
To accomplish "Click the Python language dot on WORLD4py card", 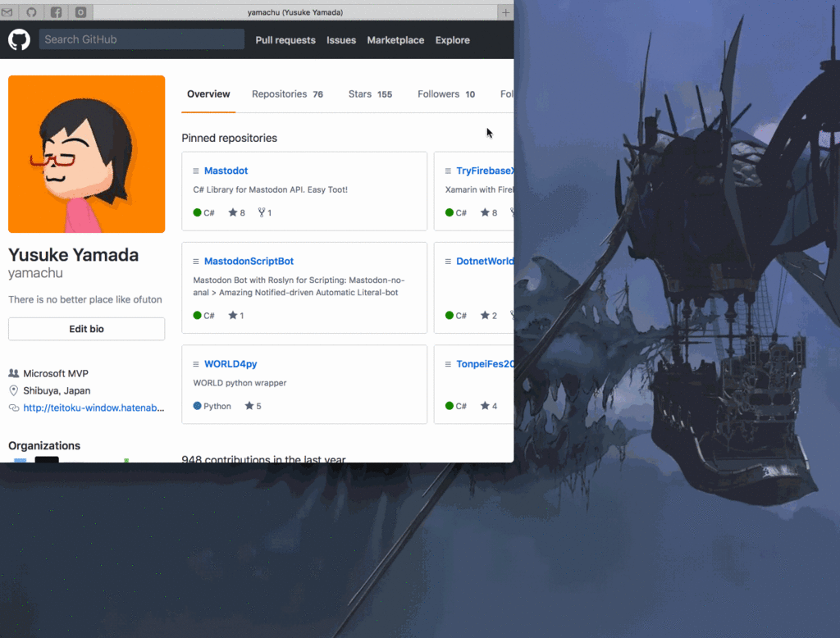I will [x=197, y=406].
